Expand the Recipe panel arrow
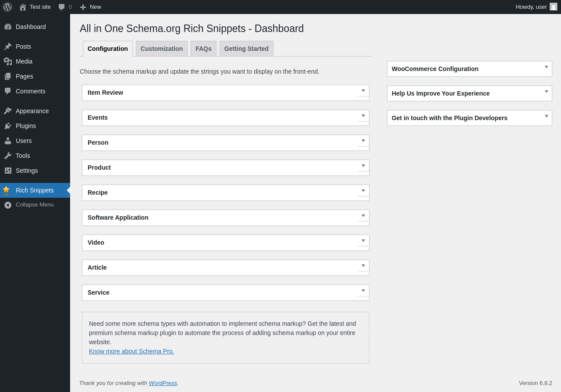This screenshot has height=392, width=561. (363, 191)
